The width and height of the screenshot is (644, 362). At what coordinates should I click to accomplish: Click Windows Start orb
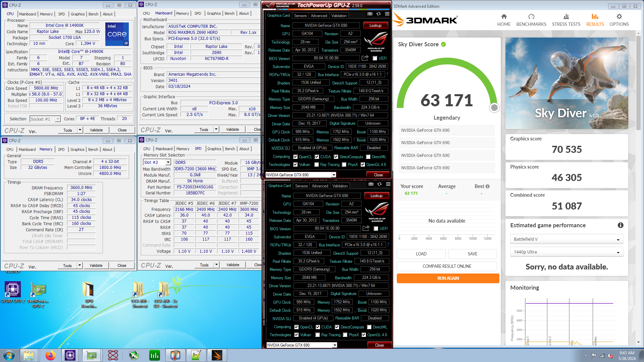(x=9, y=355)
